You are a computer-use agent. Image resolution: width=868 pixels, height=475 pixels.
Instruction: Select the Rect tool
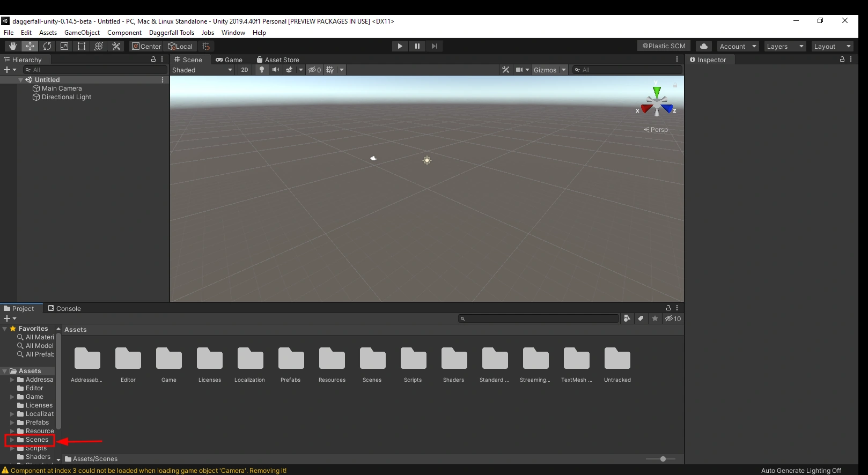[x=82, y=46]
